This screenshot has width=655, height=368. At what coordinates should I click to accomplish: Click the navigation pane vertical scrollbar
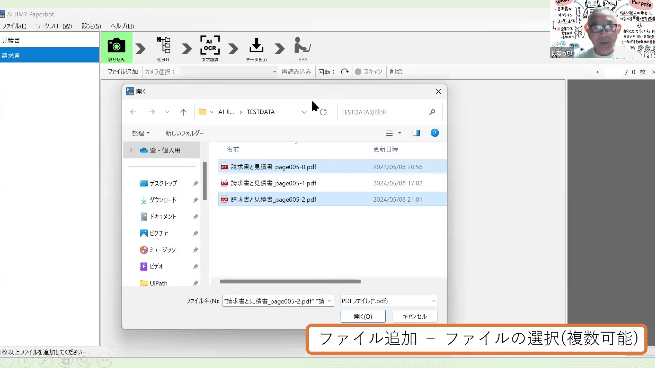click(x=205, y=181)
